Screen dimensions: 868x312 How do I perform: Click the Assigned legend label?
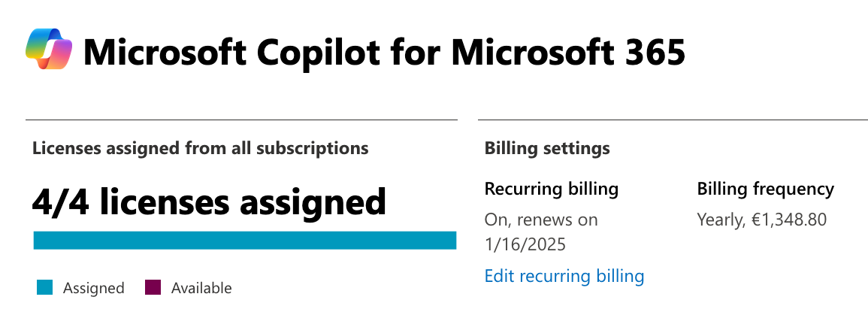tap(93, 288)
